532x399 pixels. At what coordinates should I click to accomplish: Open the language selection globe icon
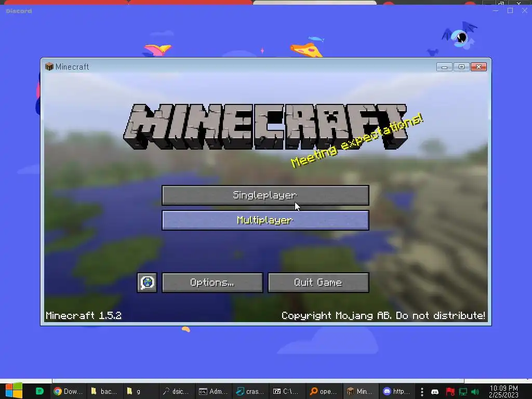(147, 282)
